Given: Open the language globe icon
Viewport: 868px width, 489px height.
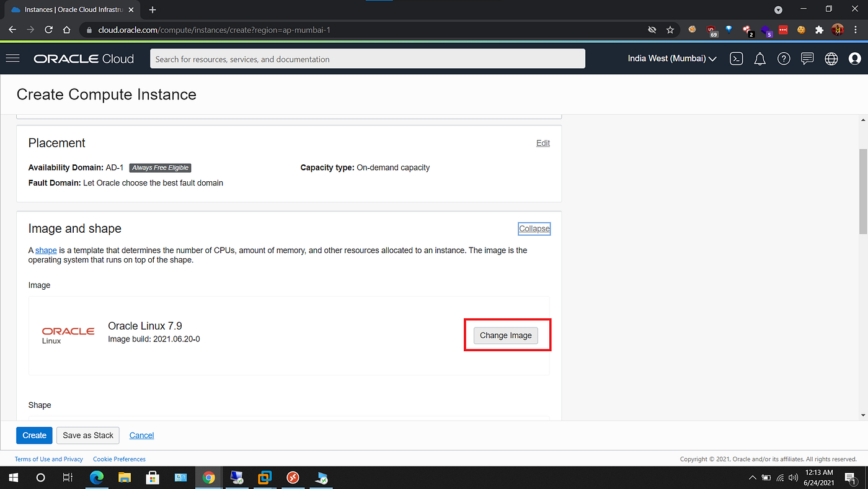Looking at the screenshot, I should pyautogui.click(x=831, y=59).
